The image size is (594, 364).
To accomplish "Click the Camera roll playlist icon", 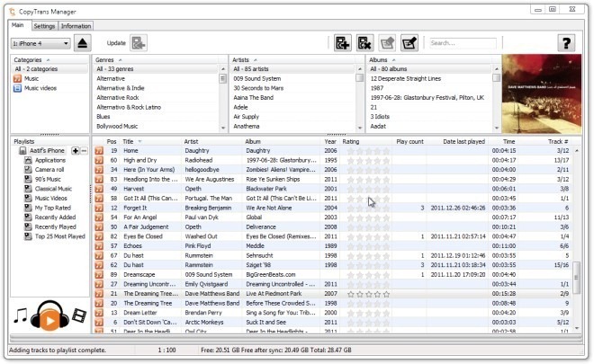I will pyautogui.click(x=28, y=170).
